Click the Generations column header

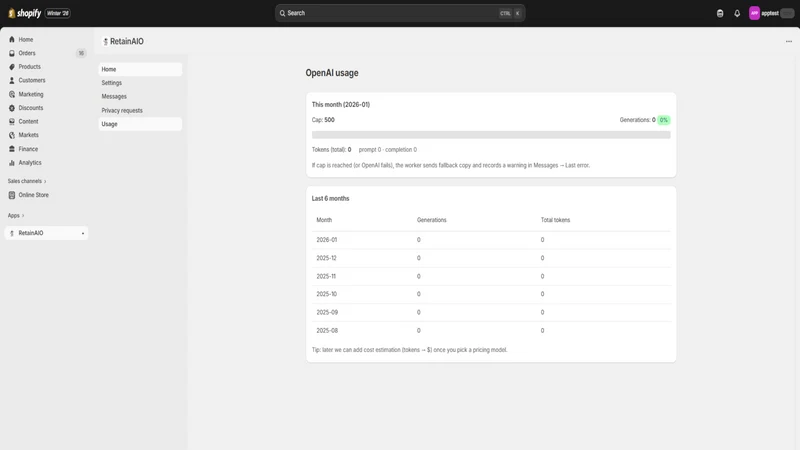432,220
